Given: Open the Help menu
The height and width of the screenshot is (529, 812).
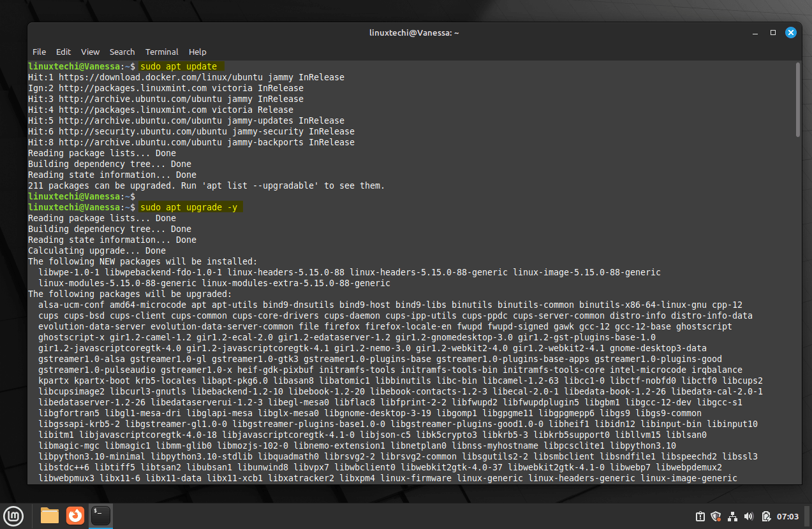Looking at the screenshot, I should (197, 52).
